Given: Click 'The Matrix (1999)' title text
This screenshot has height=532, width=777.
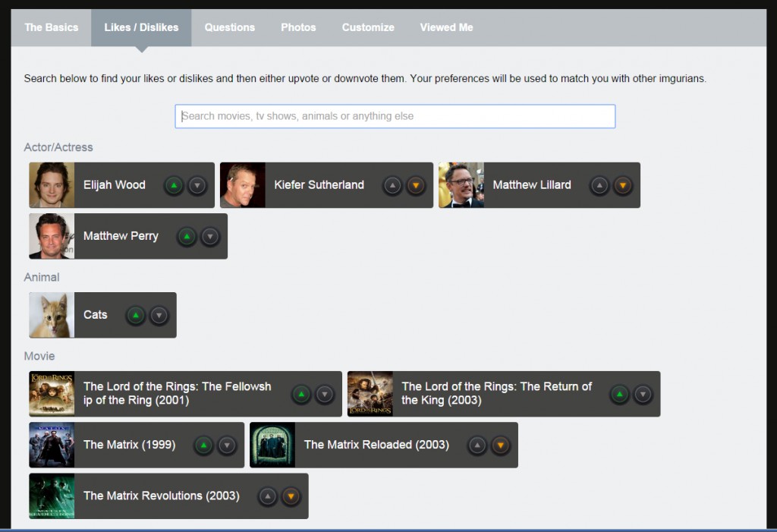Looking at the screenshot, I should 129,445.
